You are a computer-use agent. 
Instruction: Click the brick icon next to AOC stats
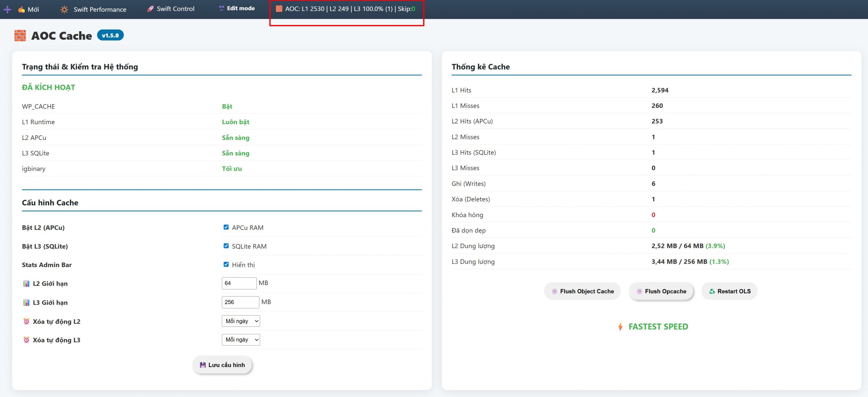pos(279,8)
